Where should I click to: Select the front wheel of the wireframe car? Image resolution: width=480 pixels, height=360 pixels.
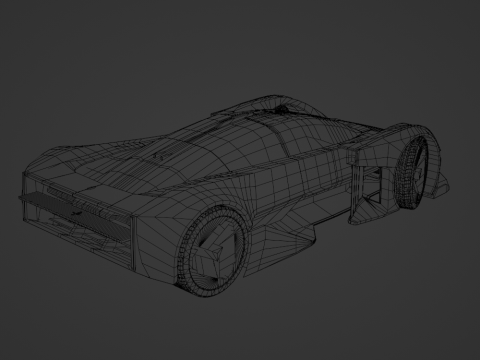[x=212, y=252]
